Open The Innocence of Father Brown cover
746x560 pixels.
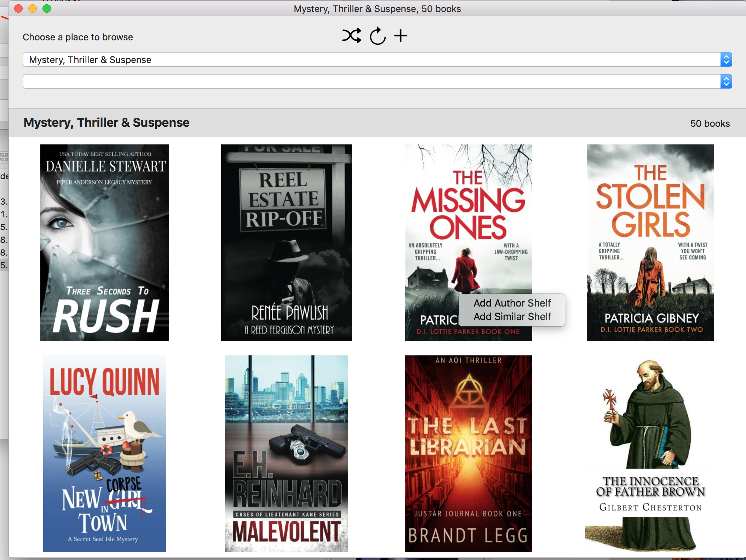pyautogui.click(x=650, y=454)
